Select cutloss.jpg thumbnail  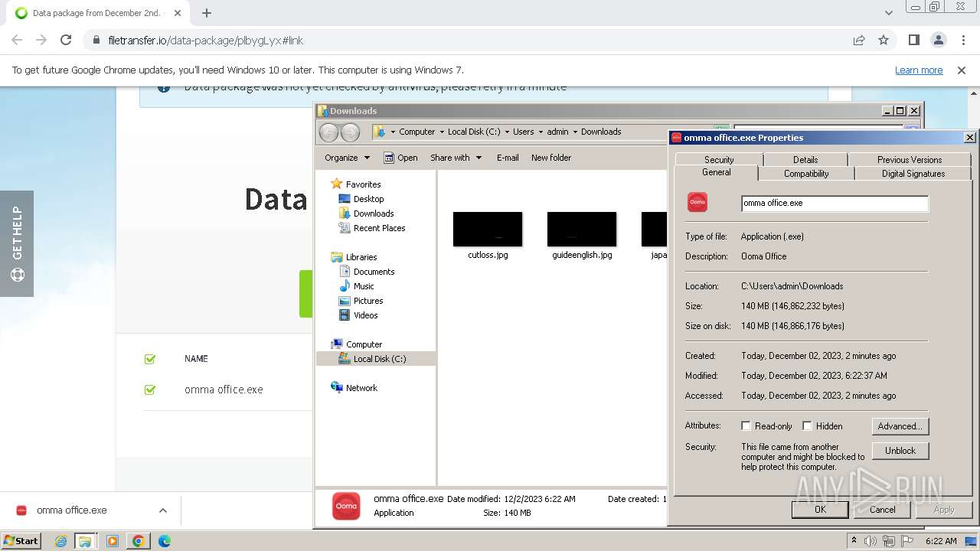(488, 230)
